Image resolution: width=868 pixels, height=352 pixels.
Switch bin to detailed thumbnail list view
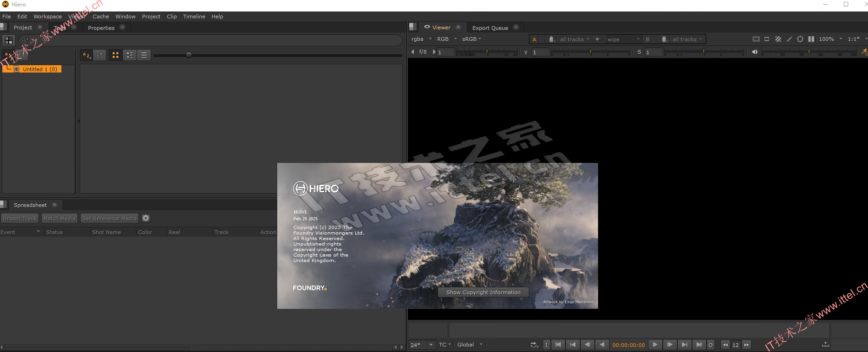coord(130,55)
